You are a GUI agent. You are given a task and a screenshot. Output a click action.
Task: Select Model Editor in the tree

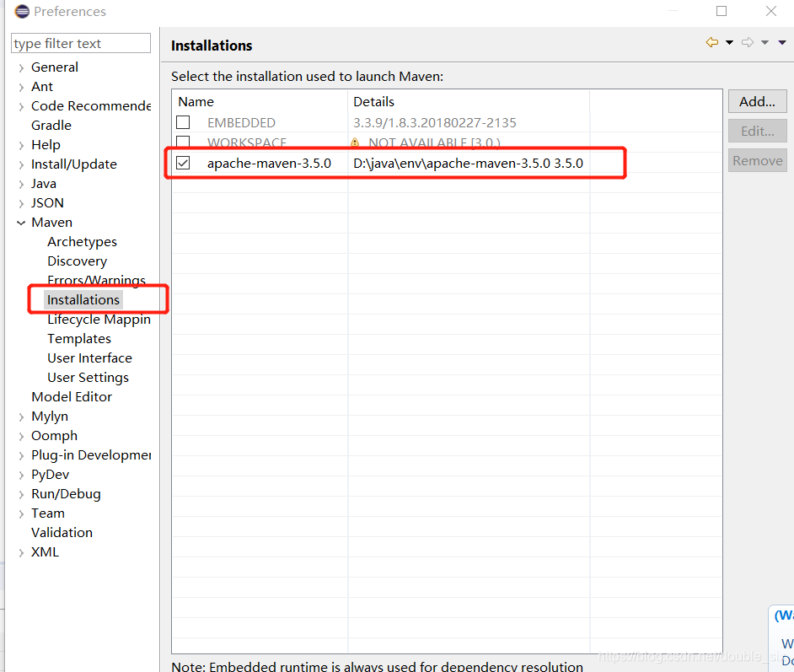72,396
